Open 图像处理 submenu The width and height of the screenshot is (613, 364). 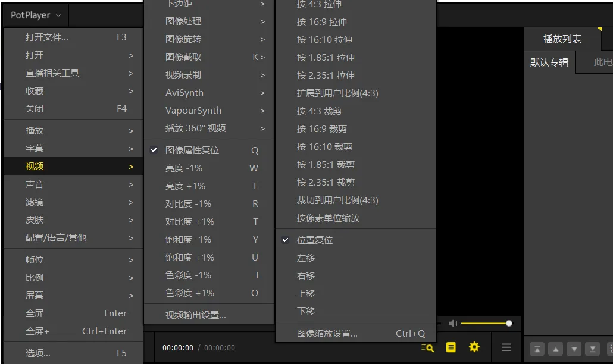click(x=209, y=21)
